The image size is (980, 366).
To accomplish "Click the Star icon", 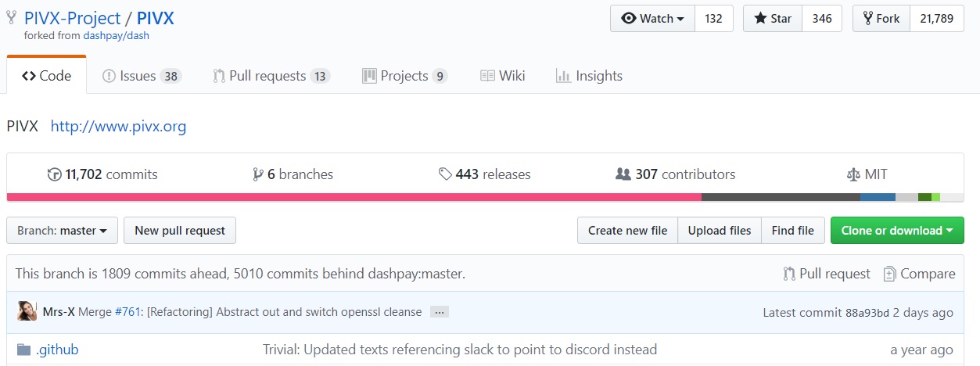I will tap(760, 19).
